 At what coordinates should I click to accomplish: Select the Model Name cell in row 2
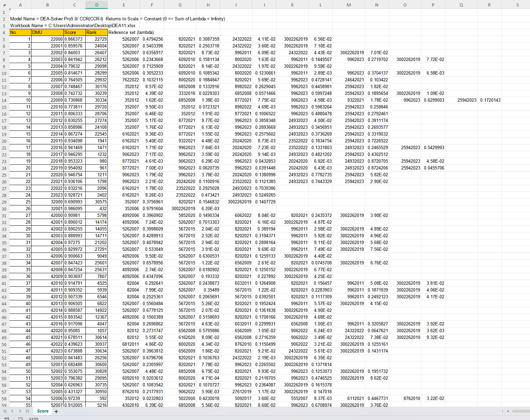pos(20,19)
